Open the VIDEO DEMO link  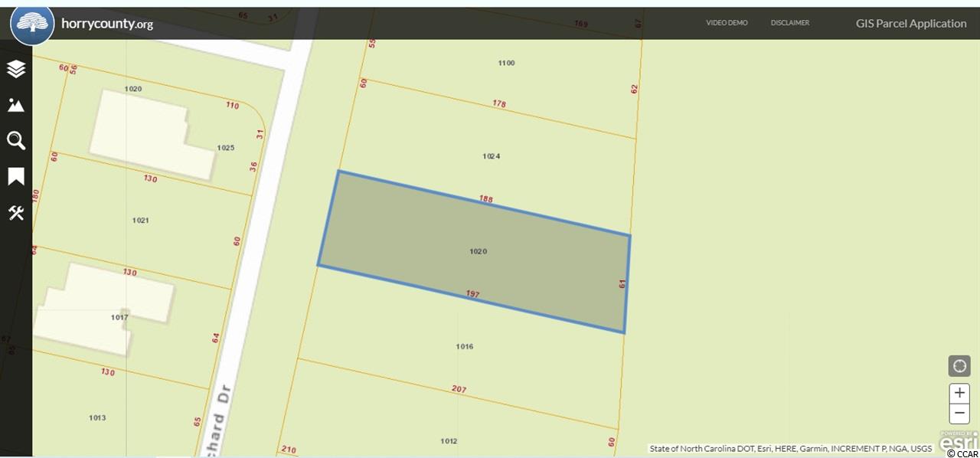pyautogui.click(x=727, y=23)
